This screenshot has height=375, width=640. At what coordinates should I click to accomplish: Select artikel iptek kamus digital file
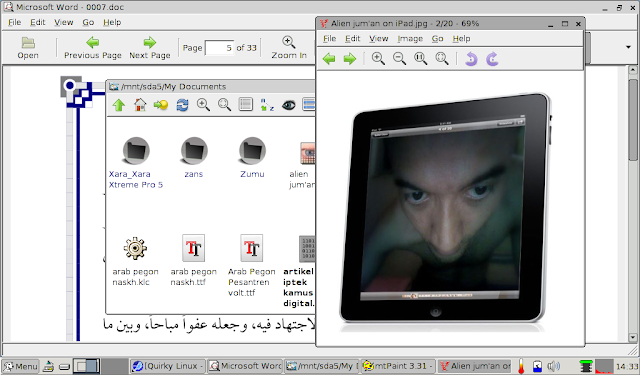[299, 271]
